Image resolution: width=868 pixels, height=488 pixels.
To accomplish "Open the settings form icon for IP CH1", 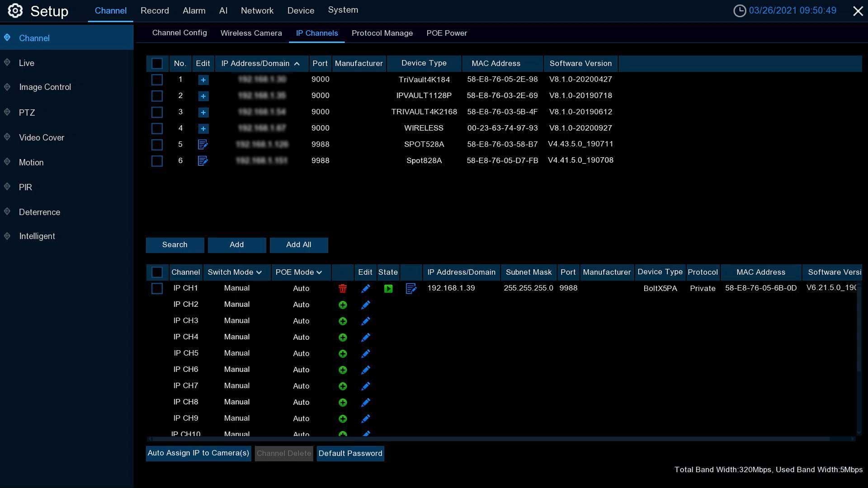I will click(411, 289).
